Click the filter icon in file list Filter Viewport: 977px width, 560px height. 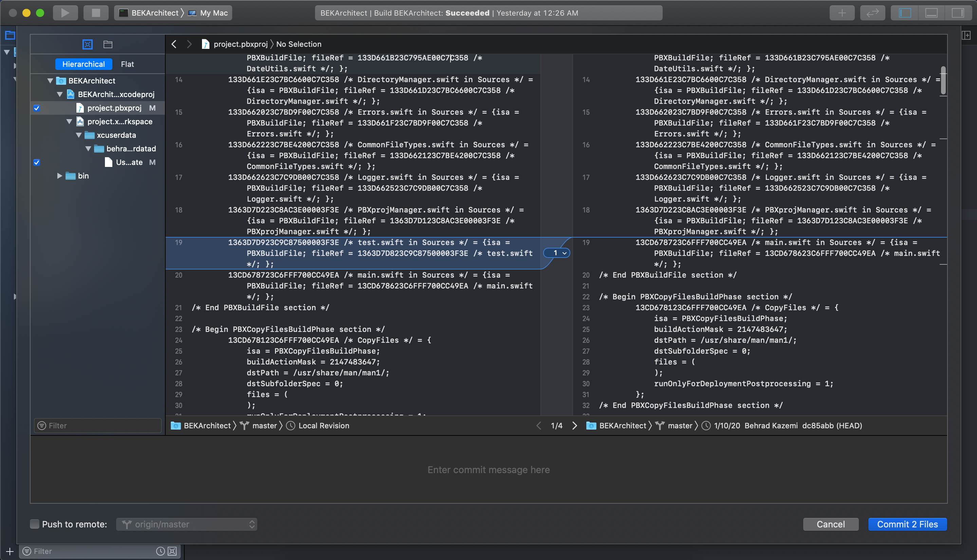click(x=41, y=426)
